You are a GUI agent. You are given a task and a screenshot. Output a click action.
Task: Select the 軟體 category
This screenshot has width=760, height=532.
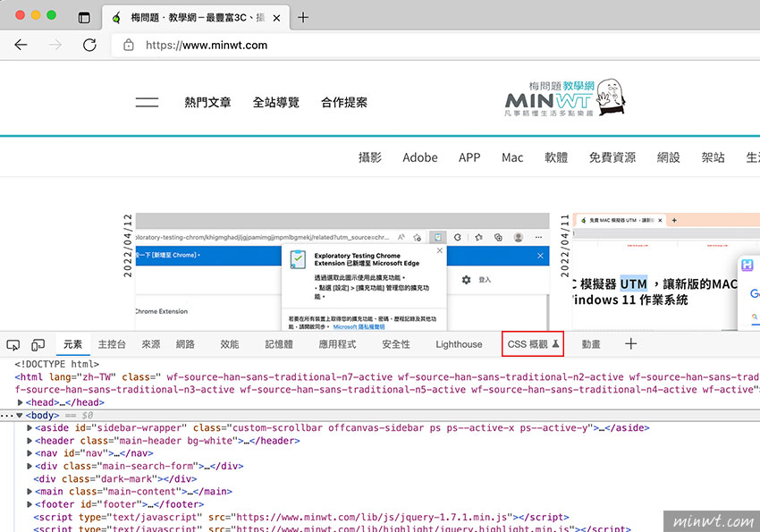pos(556,157)
